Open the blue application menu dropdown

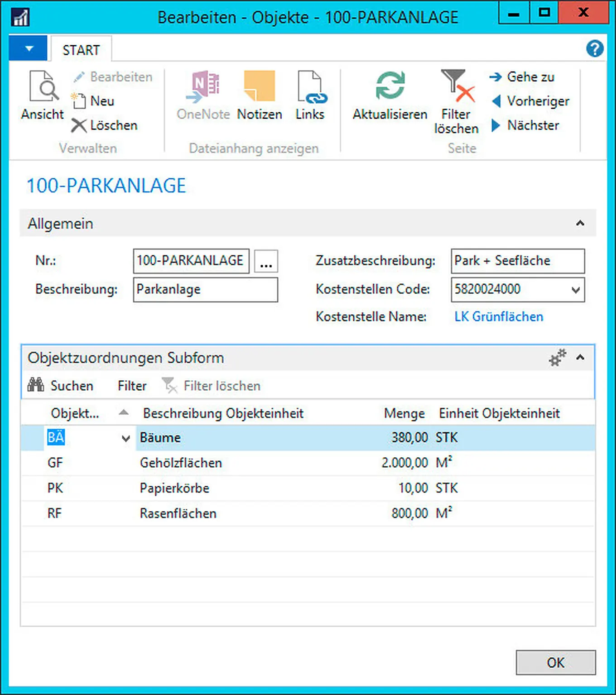click(x=29, y=48)
